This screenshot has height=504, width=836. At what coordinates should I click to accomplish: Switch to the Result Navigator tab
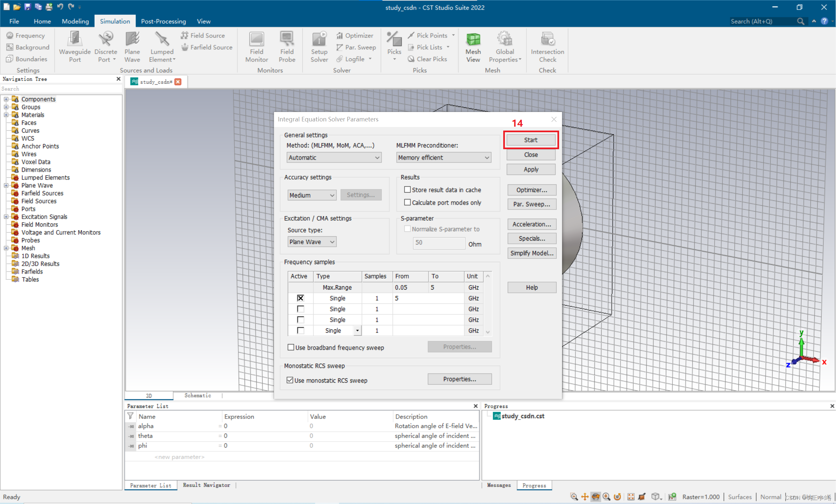pyautogui.click(x=206, y=485)
